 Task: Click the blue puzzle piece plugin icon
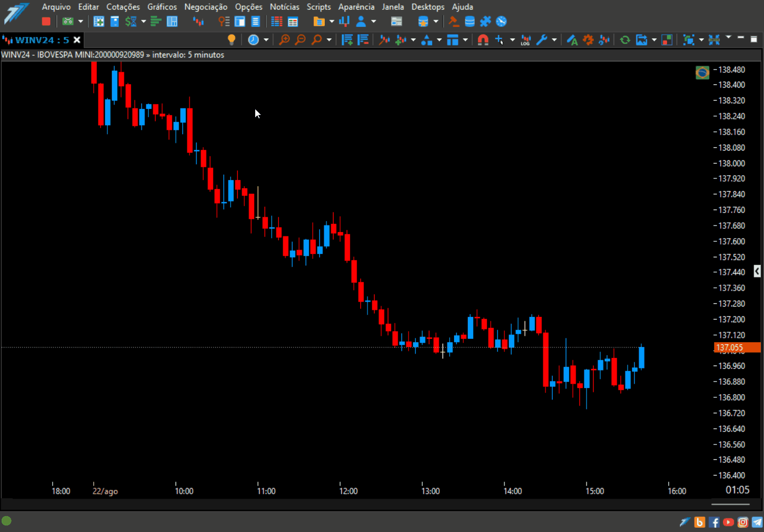[x=485, y=21]
